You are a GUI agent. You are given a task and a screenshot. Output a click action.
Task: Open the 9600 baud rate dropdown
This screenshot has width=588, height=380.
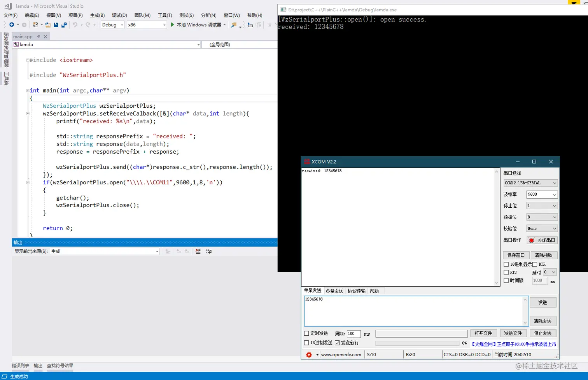pos(542,194)
